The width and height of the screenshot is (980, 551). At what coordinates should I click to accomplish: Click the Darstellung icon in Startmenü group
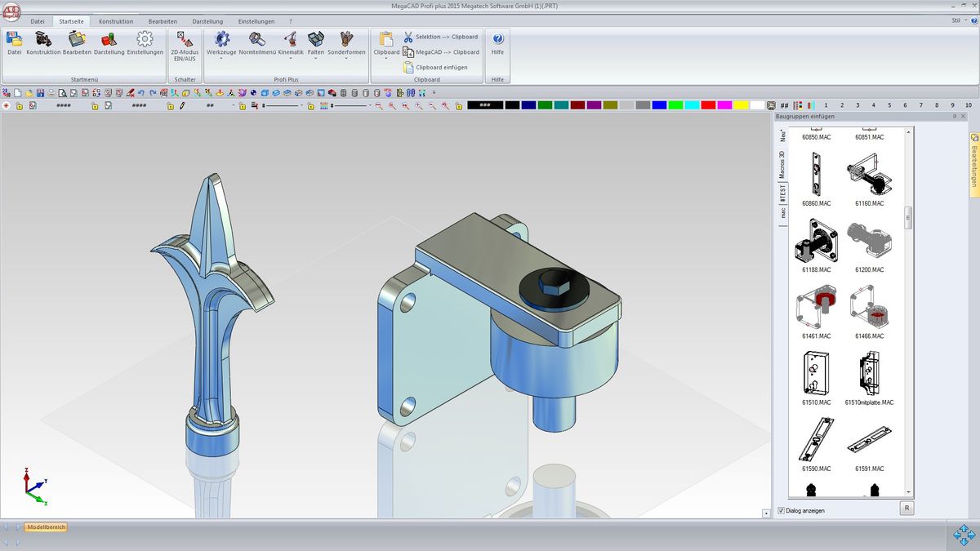pos(109,41)
